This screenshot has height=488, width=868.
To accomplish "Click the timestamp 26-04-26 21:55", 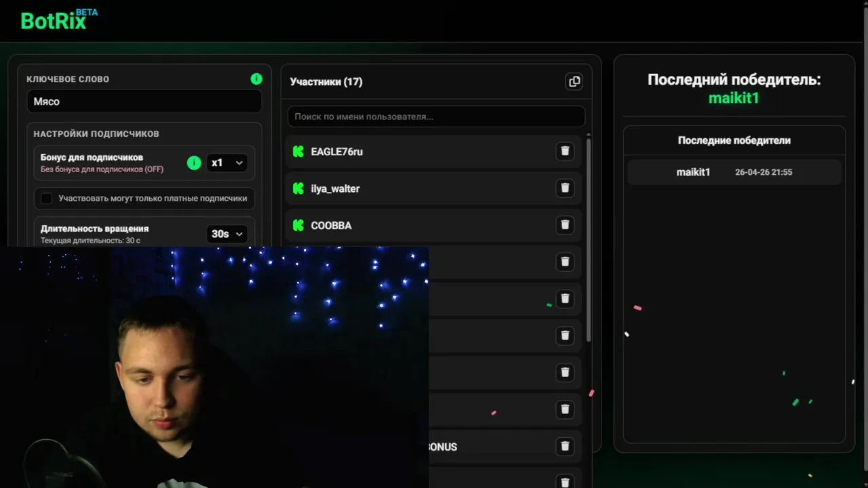I will [764, 172].
